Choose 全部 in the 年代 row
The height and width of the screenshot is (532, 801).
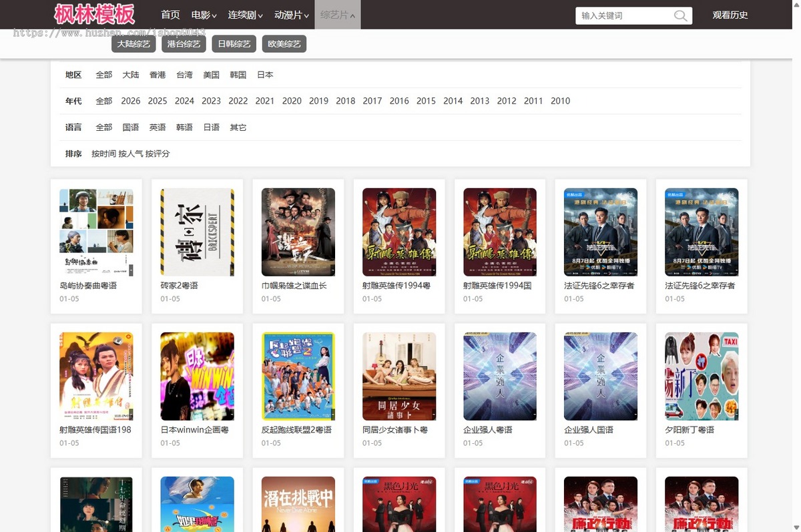pos(104,101)
